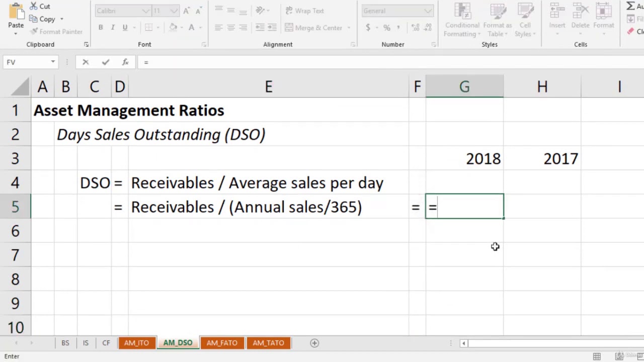Switch to AM_FATO sheet tab
Image resolution: width=644 pixels, height=362 pixels.
[222, 343]
